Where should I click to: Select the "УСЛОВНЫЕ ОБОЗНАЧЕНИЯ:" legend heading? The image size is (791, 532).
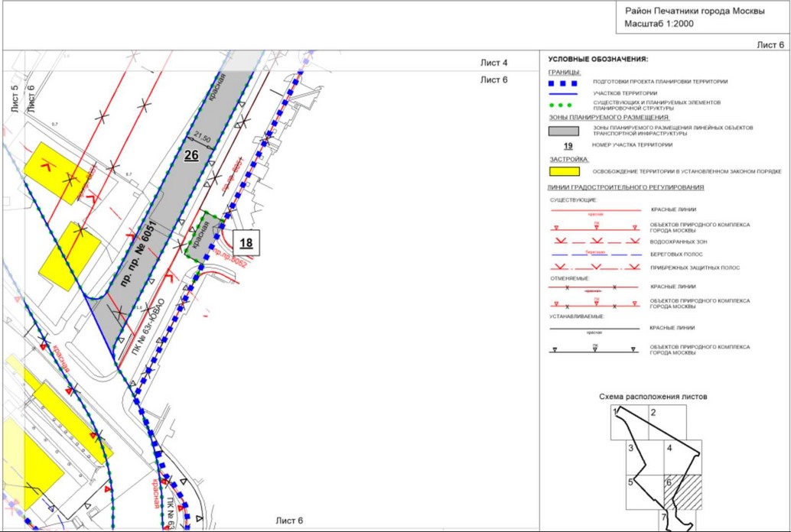[x=597, y=60]
